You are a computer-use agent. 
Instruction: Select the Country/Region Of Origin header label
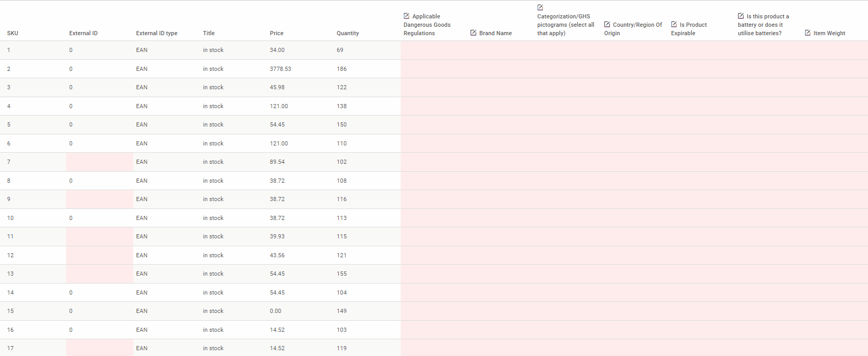(633, 29)
